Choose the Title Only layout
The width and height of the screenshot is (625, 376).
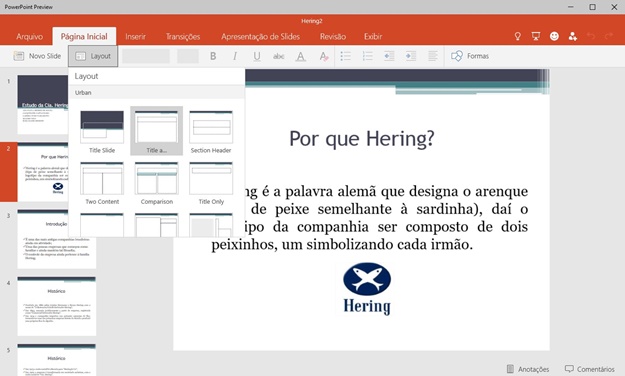click(x=211, y=183)
